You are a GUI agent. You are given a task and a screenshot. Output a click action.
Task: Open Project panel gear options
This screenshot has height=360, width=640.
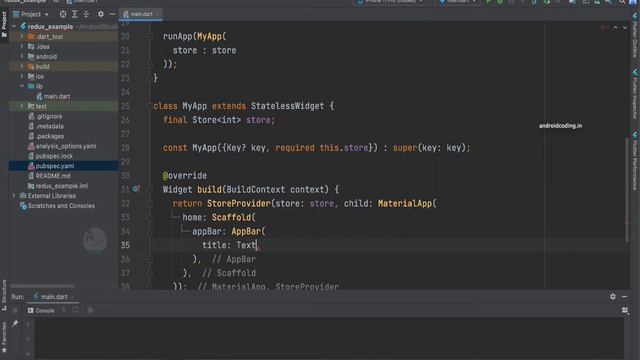pos(101,14)
